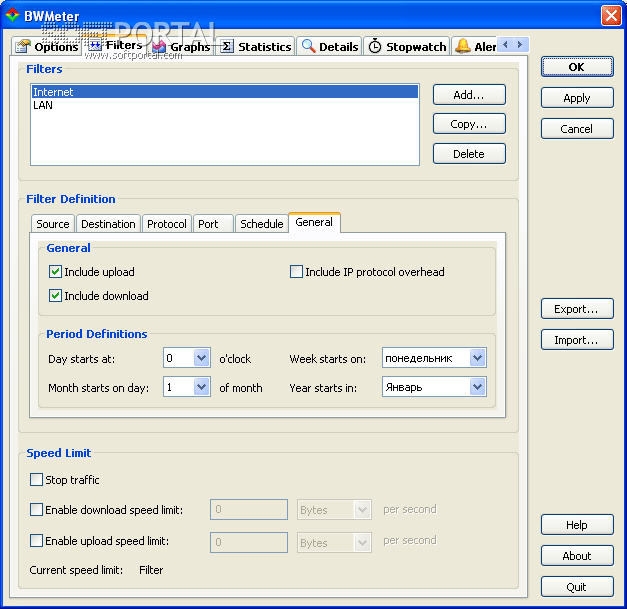
Task: Switch to the Statistics tab
Action: [x=256, y=46]
